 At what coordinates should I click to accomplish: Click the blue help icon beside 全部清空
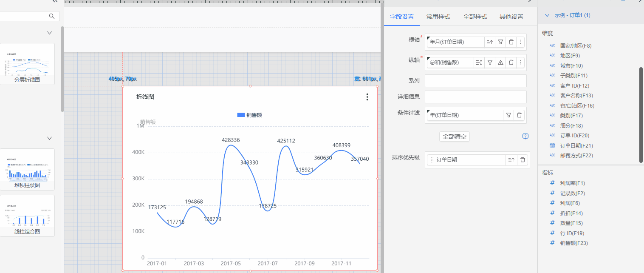tap(525, 136)
